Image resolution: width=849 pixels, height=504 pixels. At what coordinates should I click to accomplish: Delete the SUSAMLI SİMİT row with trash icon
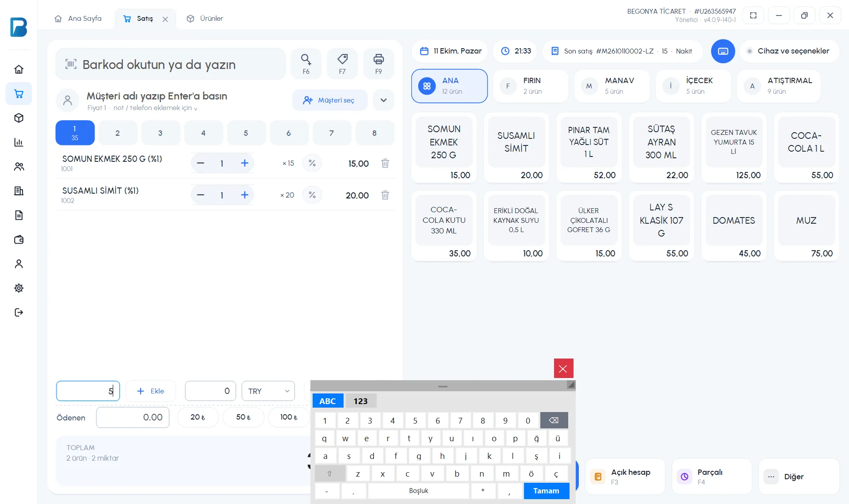point(385,195)
